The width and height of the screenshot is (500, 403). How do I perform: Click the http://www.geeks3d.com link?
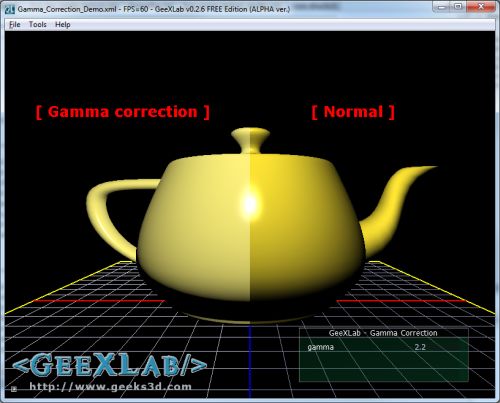pos(110,387)
